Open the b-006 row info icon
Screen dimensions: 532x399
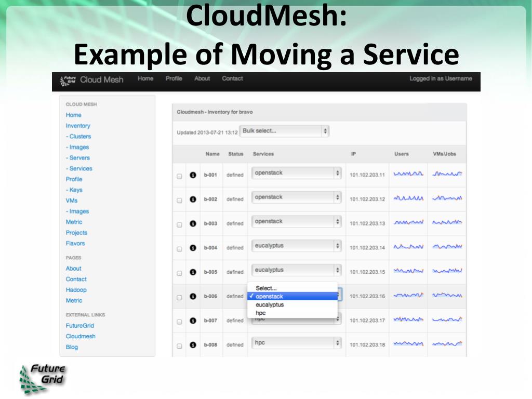[193, 296]
